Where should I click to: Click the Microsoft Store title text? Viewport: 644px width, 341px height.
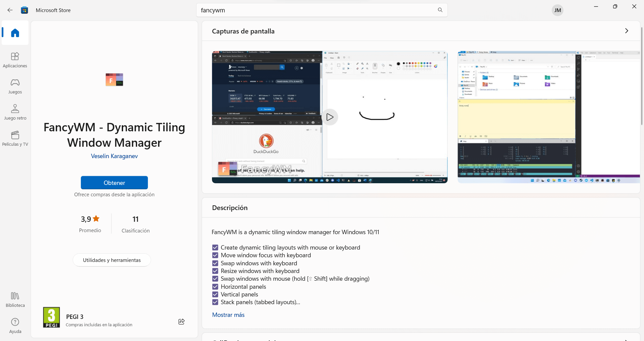pyautogui.click(x=53, y=10)
